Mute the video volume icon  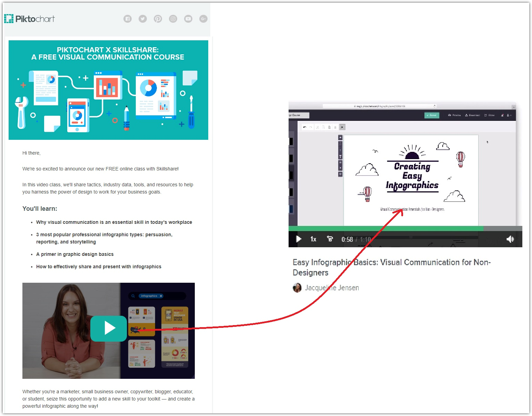(510, 239)
